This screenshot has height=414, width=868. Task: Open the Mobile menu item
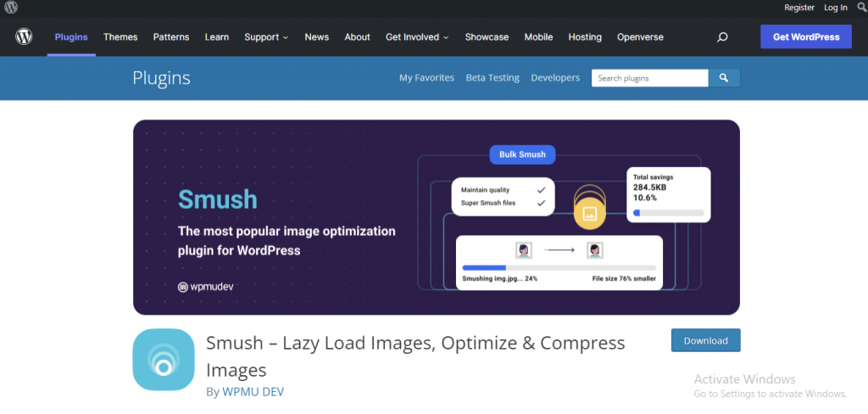click(x=538, y=37)
